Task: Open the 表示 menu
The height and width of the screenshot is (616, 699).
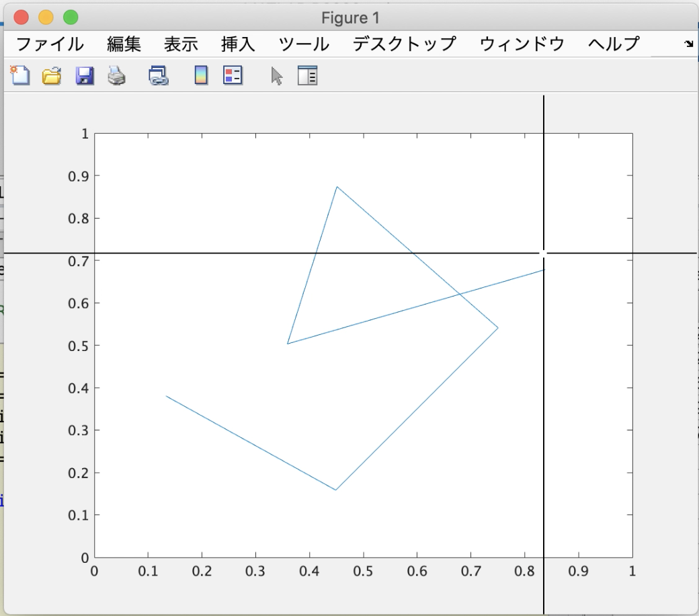Action: click(x=180, y=43)
